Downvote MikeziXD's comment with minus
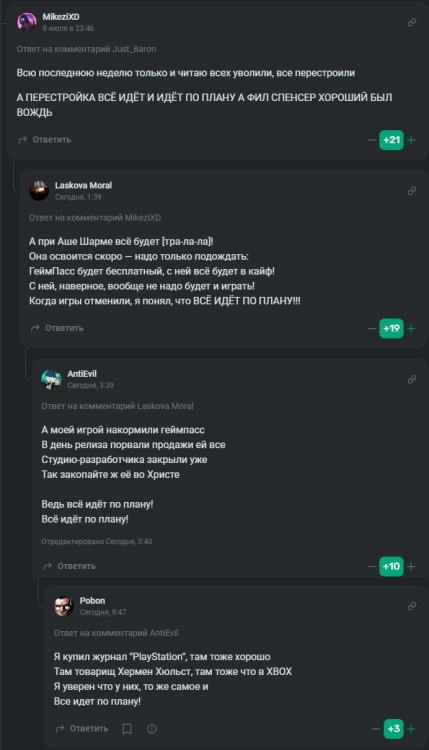Screen dimensions: 429x750 coord(372,140)
